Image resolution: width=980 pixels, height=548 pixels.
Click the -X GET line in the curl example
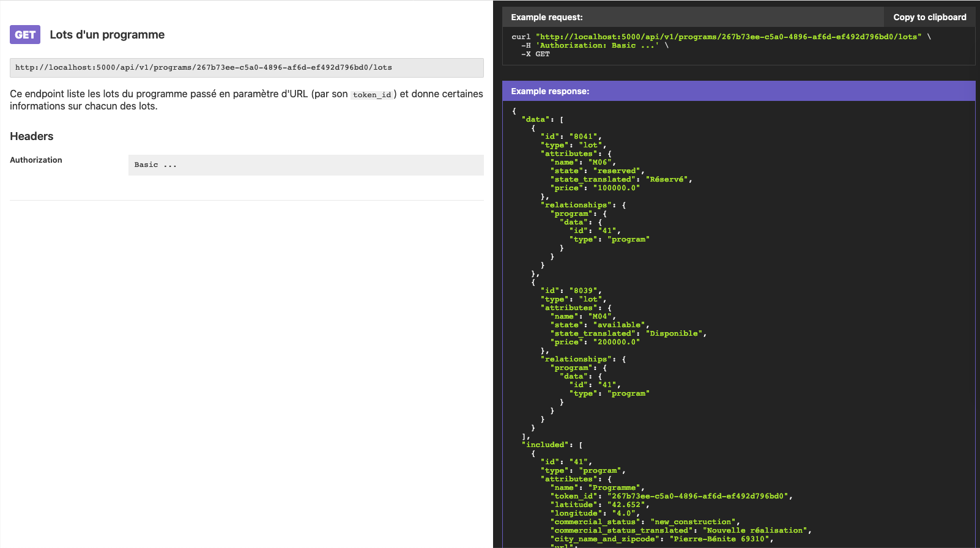[x=536, y=54]
